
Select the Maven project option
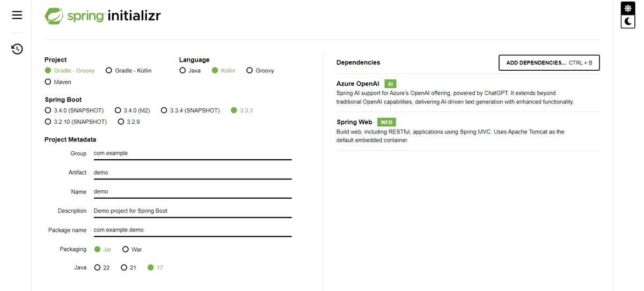(x=58, y=82)
